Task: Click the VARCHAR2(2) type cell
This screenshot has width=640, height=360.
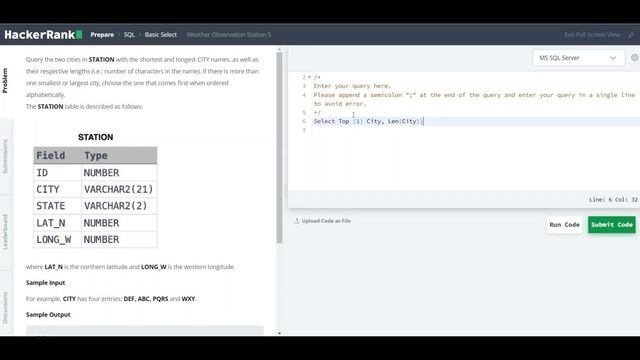Action: point(119,206)
